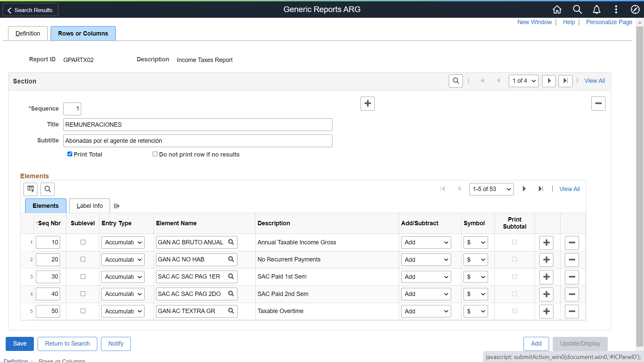644x362 pixels.
Task: Open Symbol dropdown for SAC Paid 1st Sem
Action: pyautogui.click(x=476, y=277)
